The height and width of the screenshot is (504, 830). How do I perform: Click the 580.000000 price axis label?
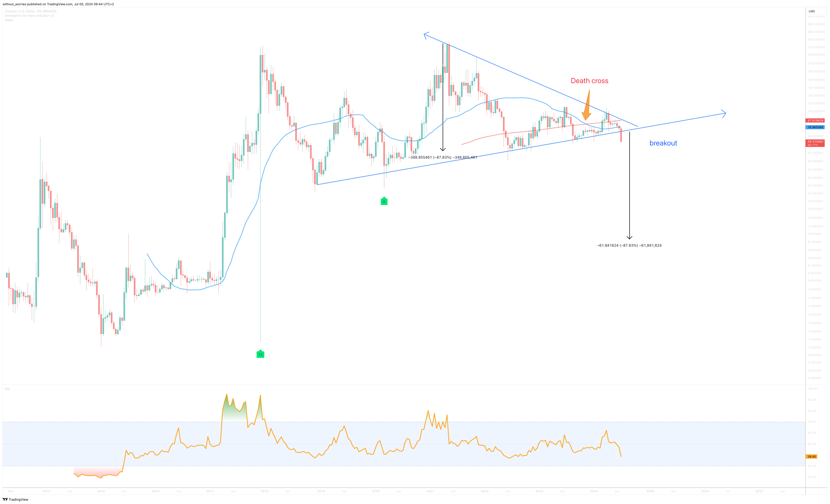816,24
